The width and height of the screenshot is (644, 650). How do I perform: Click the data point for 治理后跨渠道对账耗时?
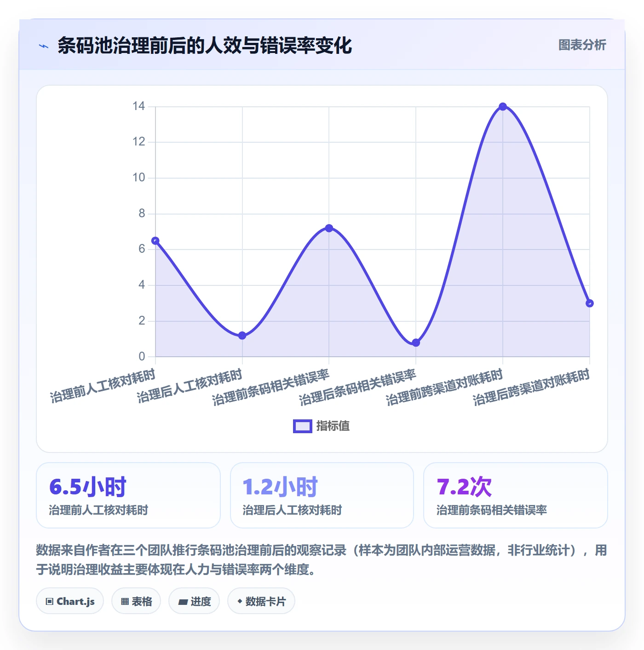tap(590, 303)
